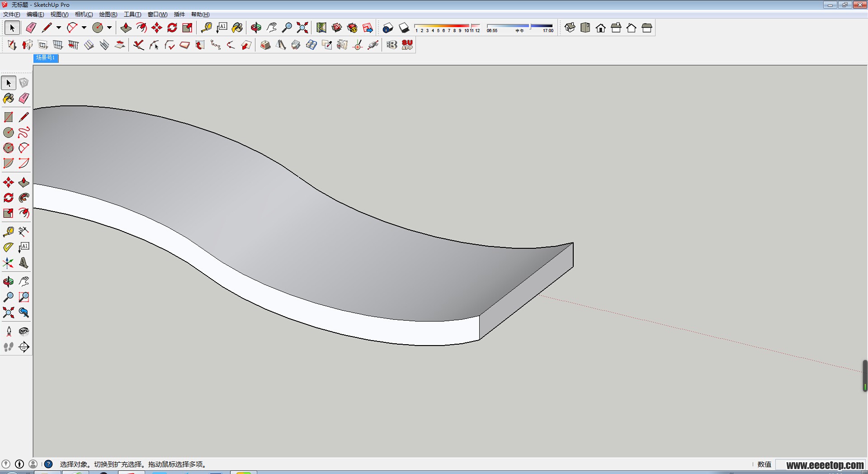Open the 编辑(E) menu
The height and width of the screenshot is (474, 868).
tap(35, 14)
